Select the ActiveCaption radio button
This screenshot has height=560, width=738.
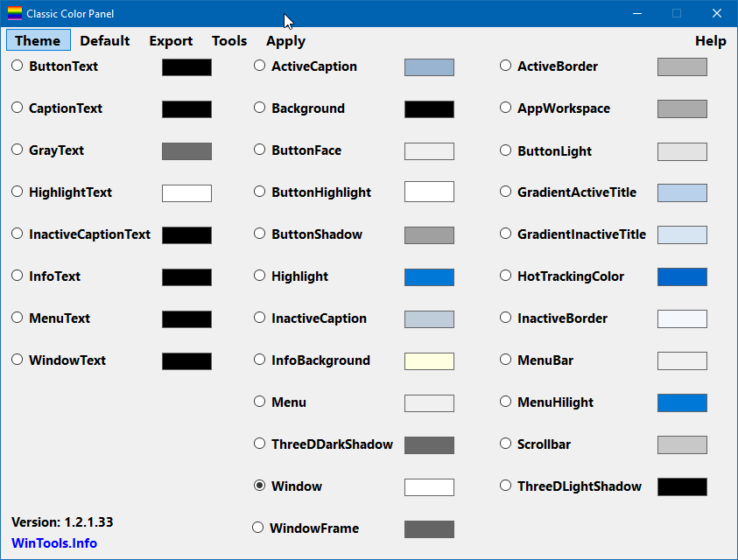click(259, 66)
